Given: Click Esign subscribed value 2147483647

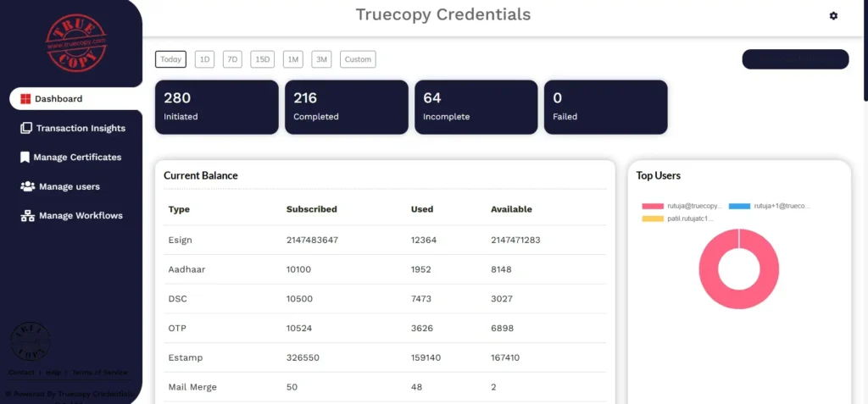Looking at the screenshot, I should pyautogui.click(x=312, y=241).
